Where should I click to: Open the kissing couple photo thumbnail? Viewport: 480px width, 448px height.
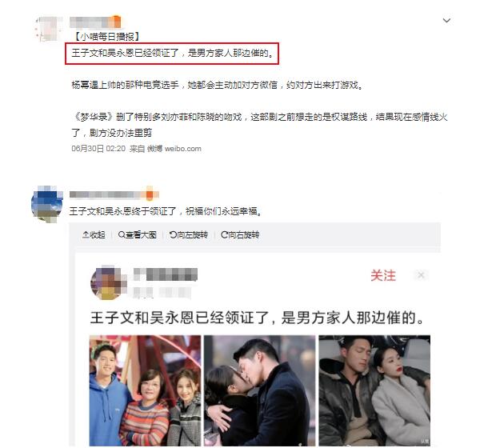pyautogui.click(x=259, y=390)
